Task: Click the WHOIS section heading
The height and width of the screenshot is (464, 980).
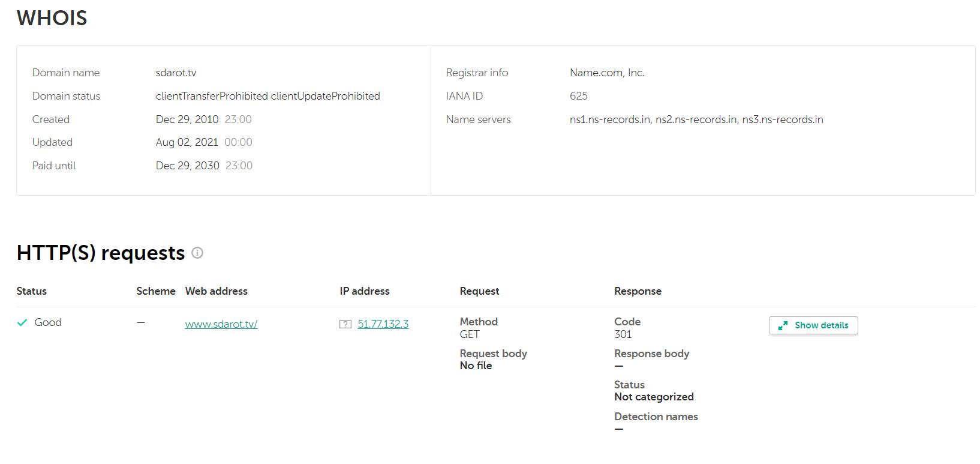Action: [x=52, y=18]
